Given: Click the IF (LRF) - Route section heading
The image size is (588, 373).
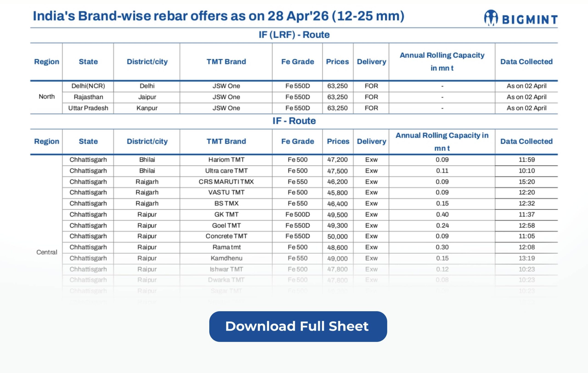Looking at the screenshot, I should tap(294, 35).
